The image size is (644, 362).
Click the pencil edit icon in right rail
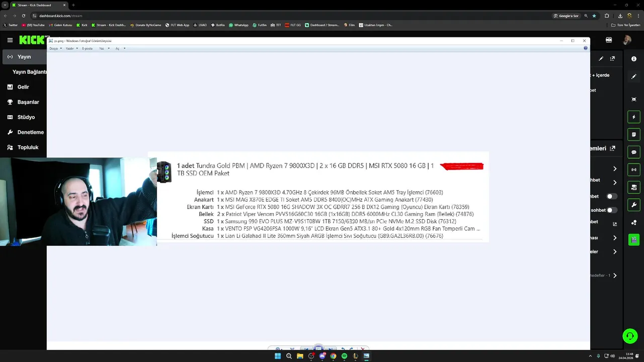point(634,77)
